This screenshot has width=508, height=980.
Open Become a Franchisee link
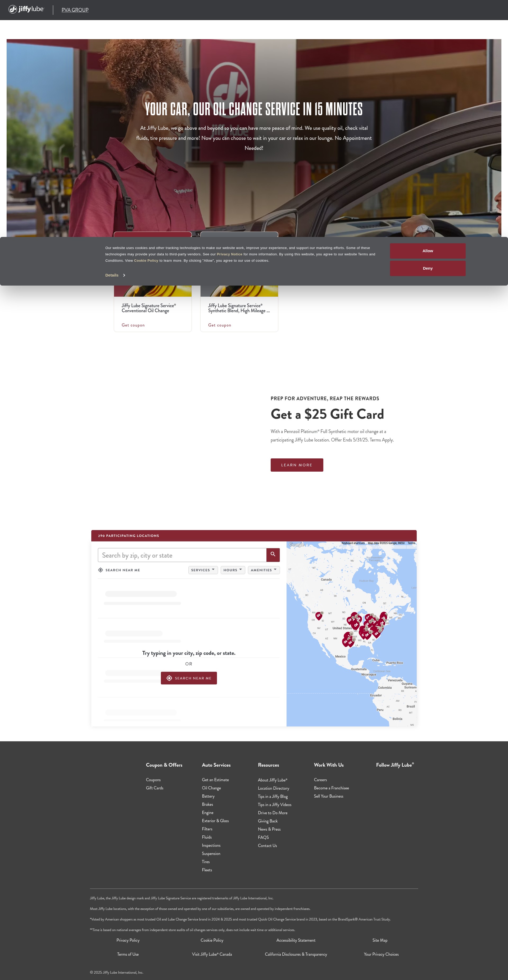click(331, 788)
